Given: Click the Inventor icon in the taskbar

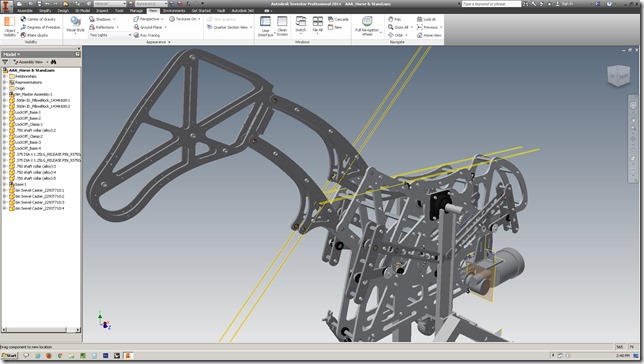Looking at the screenshot, I should click(128, 356).
